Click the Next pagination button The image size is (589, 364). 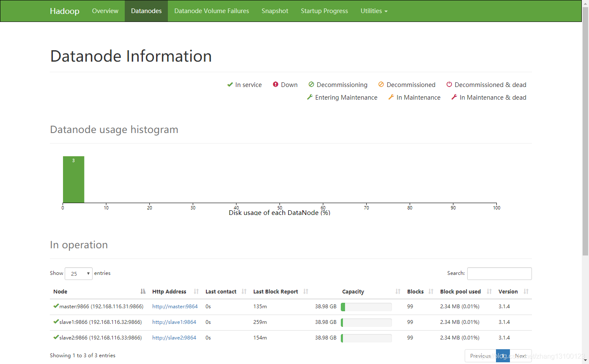(521, 356)
